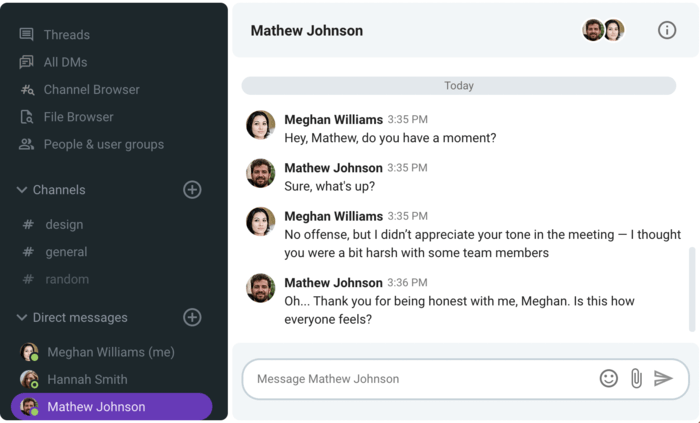Image resolution: width=700 pixels, height=423 pixels.
Task: Add a new channel with plus icon
Action: tap(192, 190)
